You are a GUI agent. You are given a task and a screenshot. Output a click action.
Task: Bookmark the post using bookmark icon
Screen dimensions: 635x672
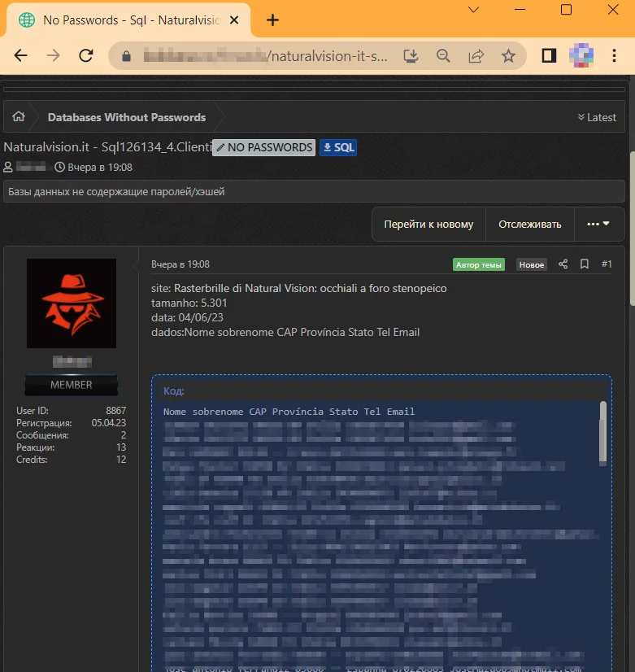coord(584,264)
